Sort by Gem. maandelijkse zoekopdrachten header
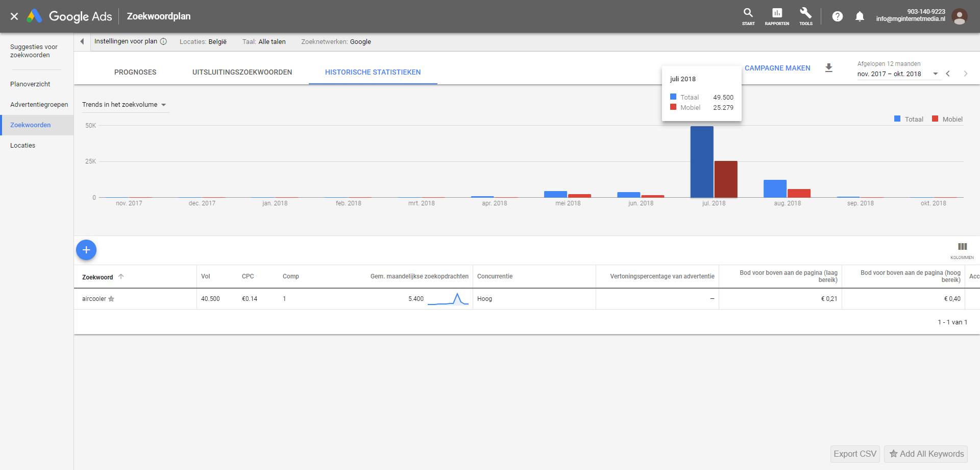980x470 pixels. tap(420, 276)
